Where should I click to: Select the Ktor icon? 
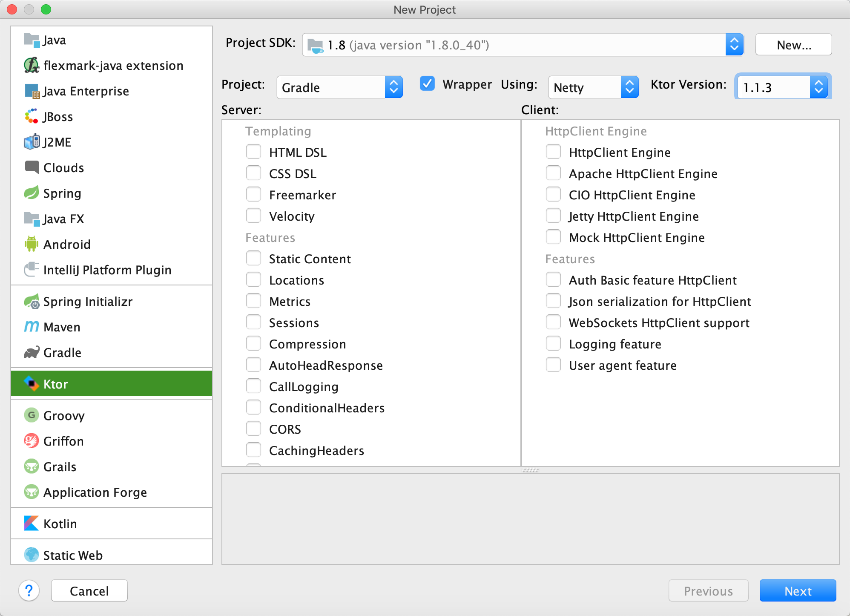point(32,384)
